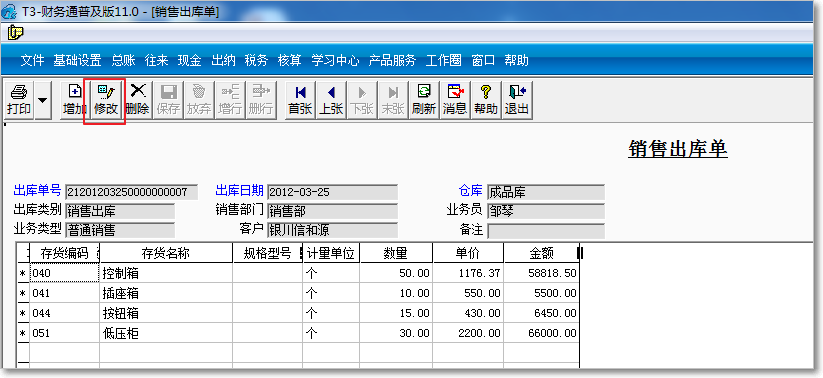The image size is (823, 378).
Task: Click the 业务员 field showing 邹琴
Action: pyautogui.click(x=546, y=212)
